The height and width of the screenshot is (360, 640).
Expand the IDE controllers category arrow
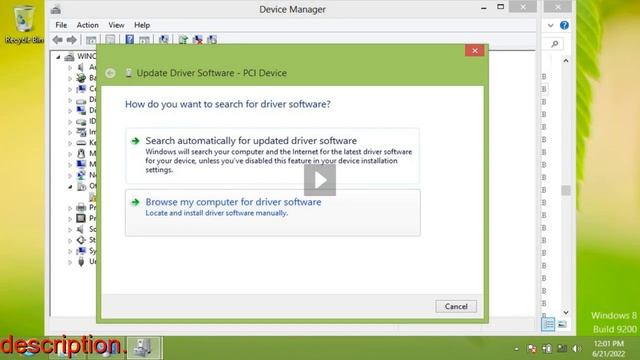[70, 122]
